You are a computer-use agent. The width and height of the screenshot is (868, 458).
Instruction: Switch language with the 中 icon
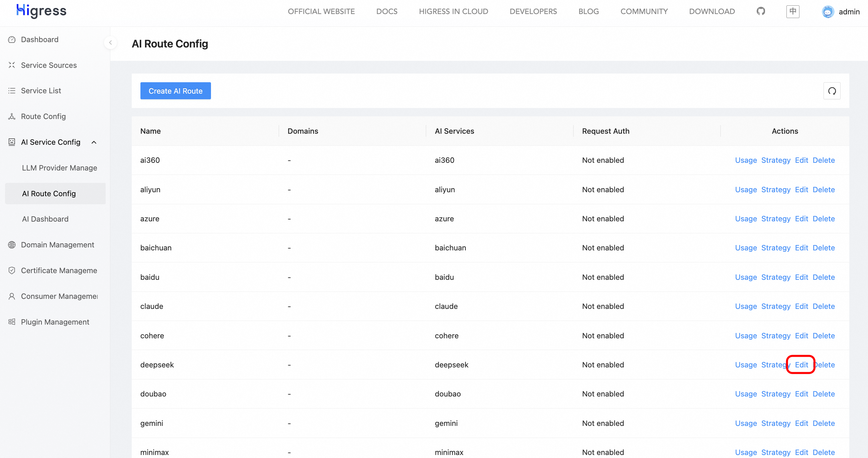point(792,11)
